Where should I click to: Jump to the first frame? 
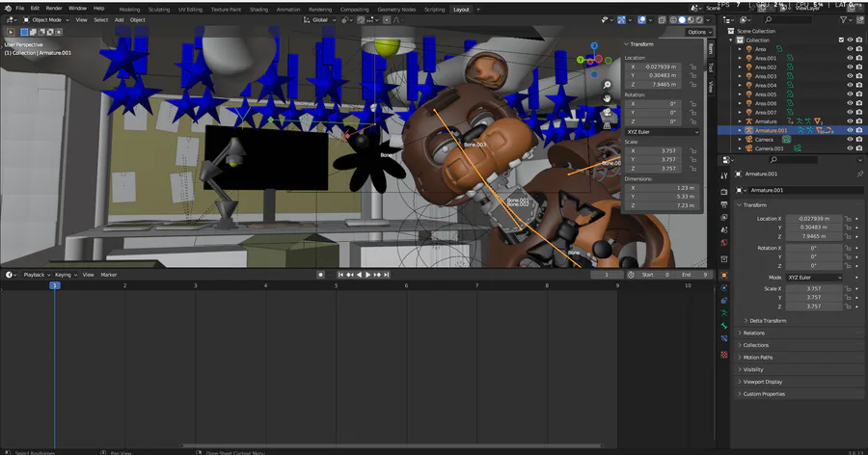pyautogui.click(x=340, y=275)
